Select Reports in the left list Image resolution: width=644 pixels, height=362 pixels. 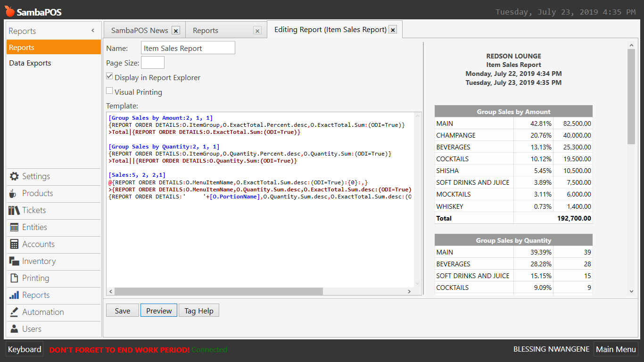pos(54,47)
